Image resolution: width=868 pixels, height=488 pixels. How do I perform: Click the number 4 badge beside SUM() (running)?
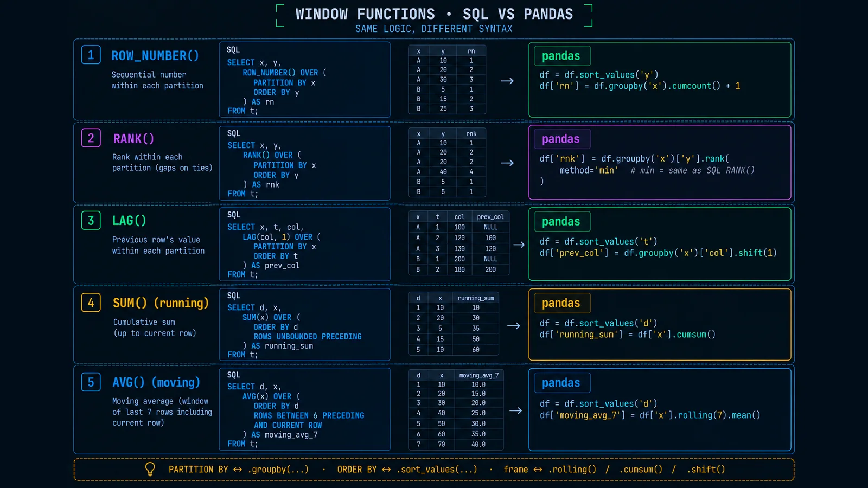(x=91, y=303)
